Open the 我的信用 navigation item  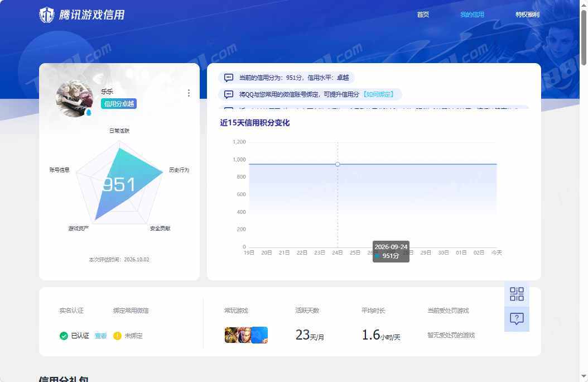[x=472, y=15]
